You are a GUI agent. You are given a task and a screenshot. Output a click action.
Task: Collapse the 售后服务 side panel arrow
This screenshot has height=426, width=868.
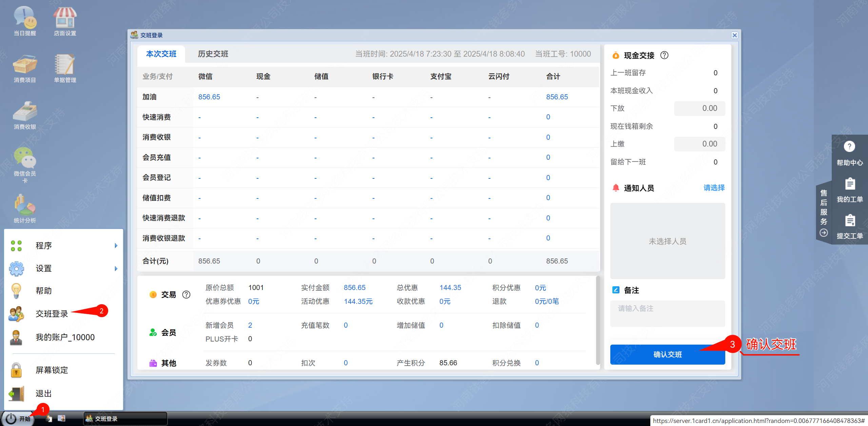(x=824, y=233)
